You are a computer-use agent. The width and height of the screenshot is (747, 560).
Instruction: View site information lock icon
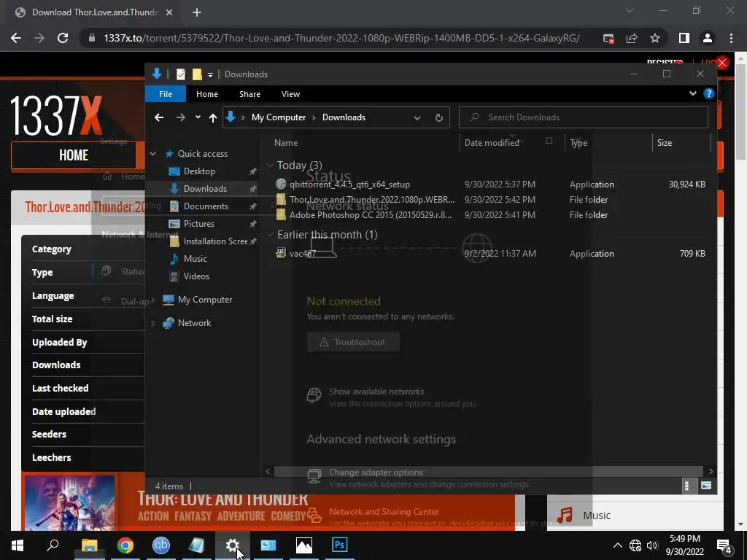pos(92,38)
